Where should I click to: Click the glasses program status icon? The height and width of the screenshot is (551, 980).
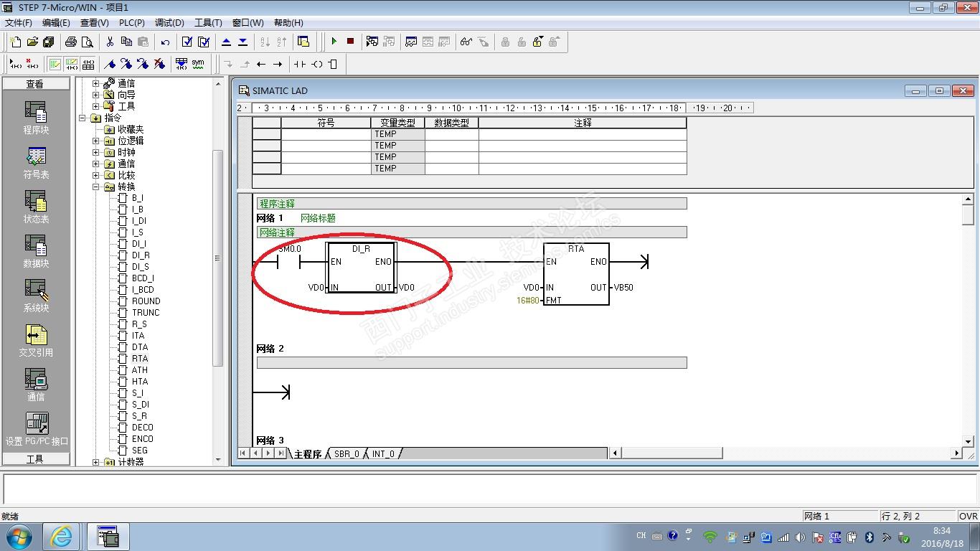pos(466,42)
